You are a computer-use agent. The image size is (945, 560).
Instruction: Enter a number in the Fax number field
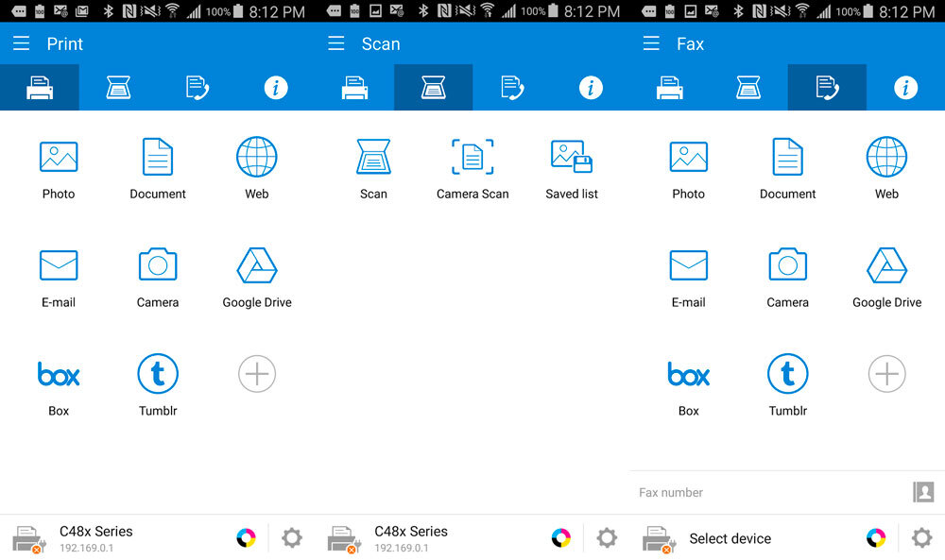pyautogui.click(x=765, y=492)
